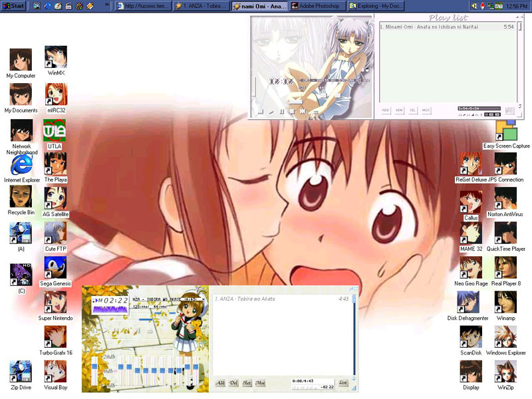Skip to next track in Minami Omi player
This screenshot has width=532, height=399.
click(303, 111)
